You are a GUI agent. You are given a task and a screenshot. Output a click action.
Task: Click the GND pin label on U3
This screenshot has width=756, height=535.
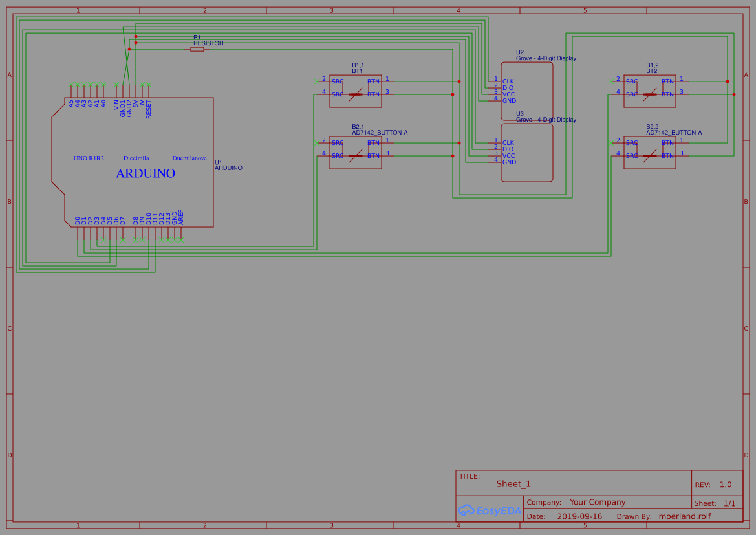pyautogui.click(x=508, y=162)
